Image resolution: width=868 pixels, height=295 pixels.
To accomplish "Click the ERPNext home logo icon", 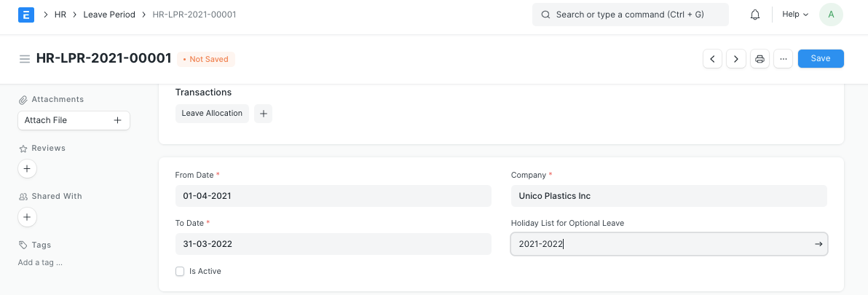I will [x=26, y=15].
